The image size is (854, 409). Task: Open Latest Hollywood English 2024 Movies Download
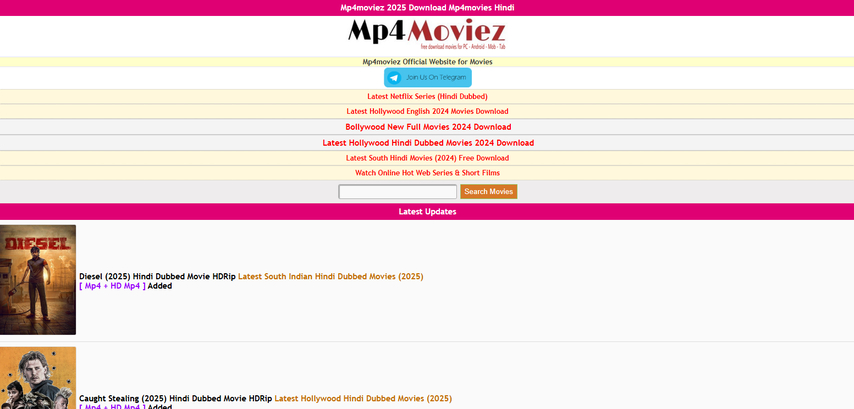point(427,111)
